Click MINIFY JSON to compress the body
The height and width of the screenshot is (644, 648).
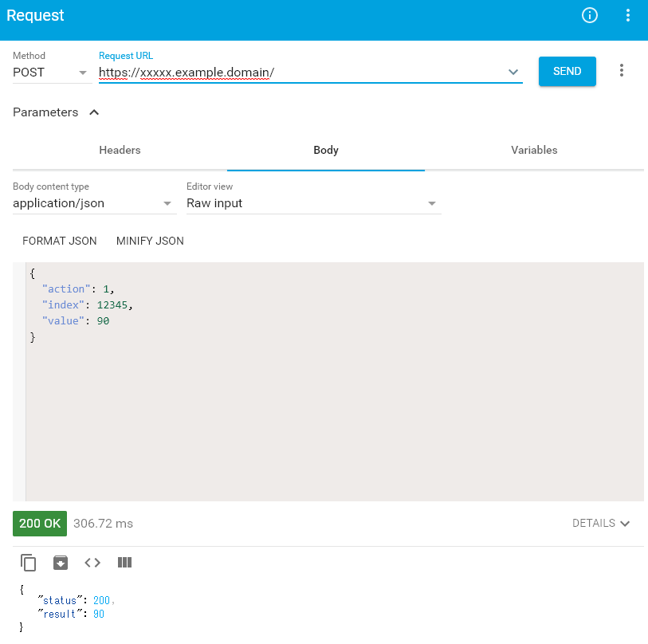(150, 241)
